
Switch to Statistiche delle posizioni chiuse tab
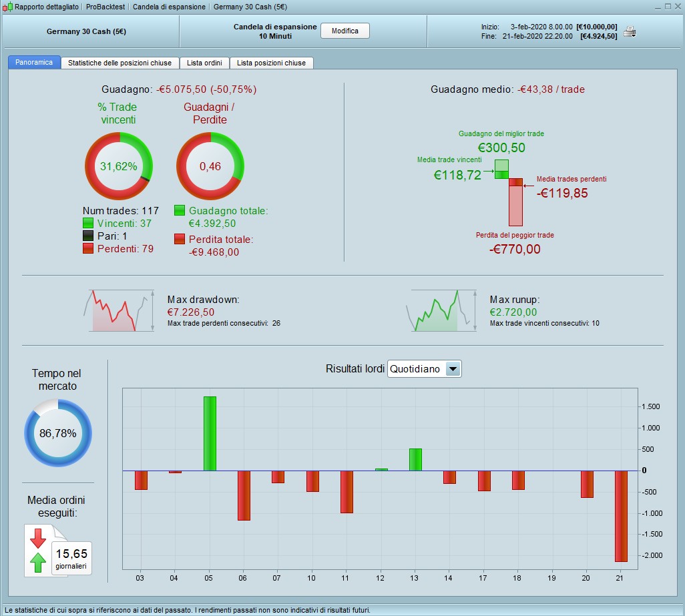(120, 63)
